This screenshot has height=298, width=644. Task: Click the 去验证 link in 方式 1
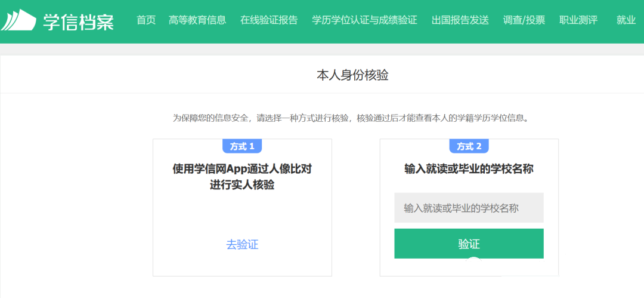click(x=242, y=244)
